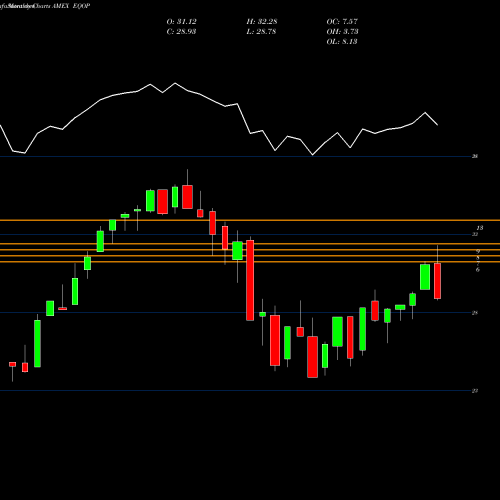Image resolution: width=500 pixels, height=500 pixels.
Task: Click the most recent green candlestick
Action: click(425, 277)
